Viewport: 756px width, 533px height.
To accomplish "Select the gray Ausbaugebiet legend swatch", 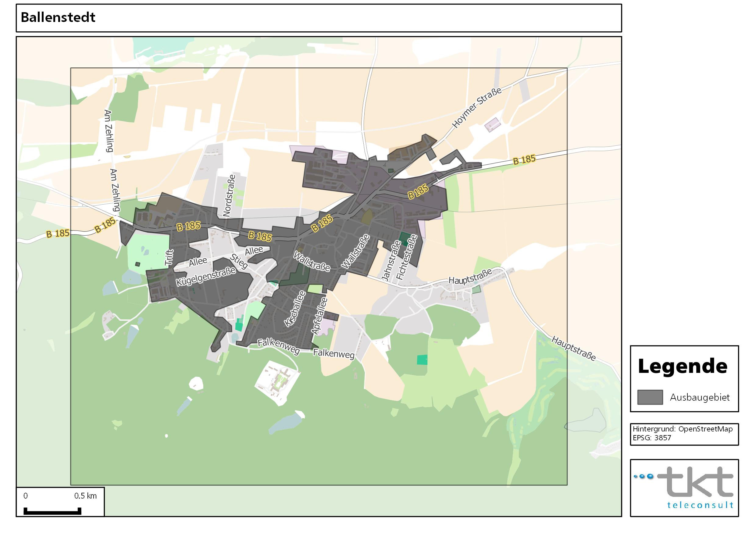I will point(650,397).
